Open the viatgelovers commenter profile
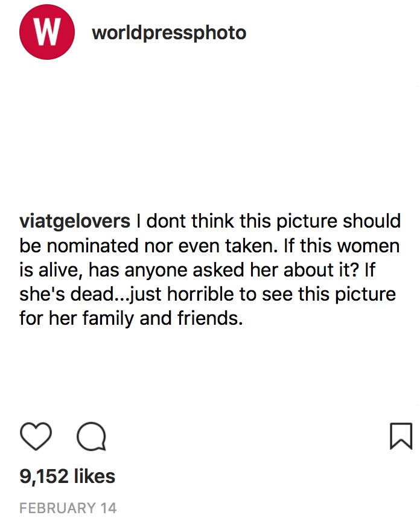420x518 pixels. (x=75, y=221)
